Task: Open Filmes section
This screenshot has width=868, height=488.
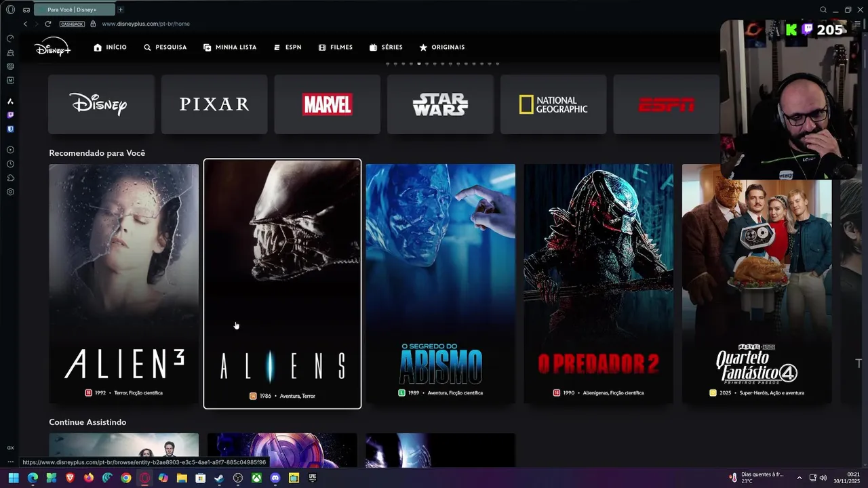Action: click(x=335, y=47)
